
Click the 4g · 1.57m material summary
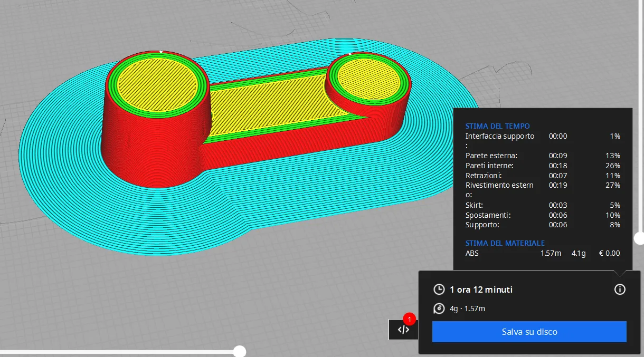tap(467, 308)
